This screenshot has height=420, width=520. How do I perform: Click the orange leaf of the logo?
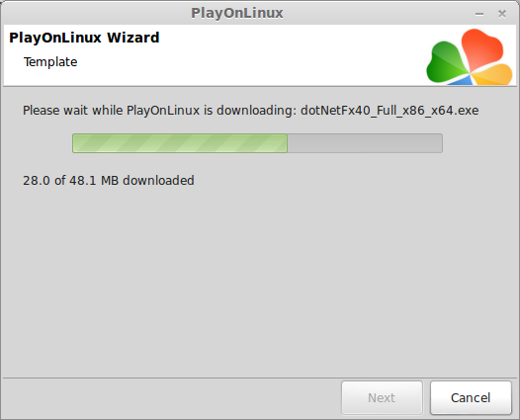pyautogui.click(x=493, y=75)
